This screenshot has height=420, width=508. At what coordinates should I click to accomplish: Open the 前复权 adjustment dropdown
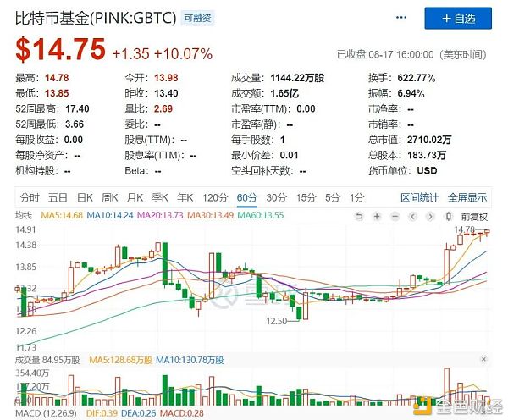pyautogui.click(x=474, y=217)
